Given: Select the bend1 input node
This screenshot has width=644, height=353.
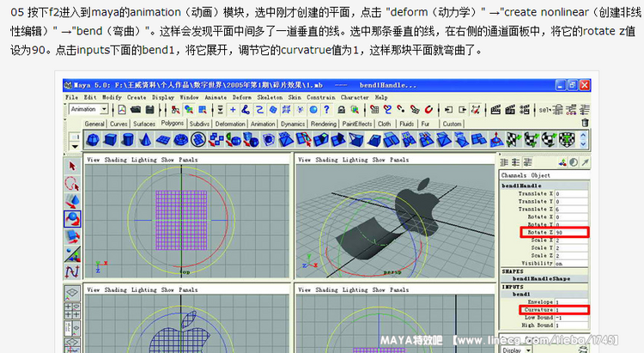Looking at the screenshot, I should point(521,295).
